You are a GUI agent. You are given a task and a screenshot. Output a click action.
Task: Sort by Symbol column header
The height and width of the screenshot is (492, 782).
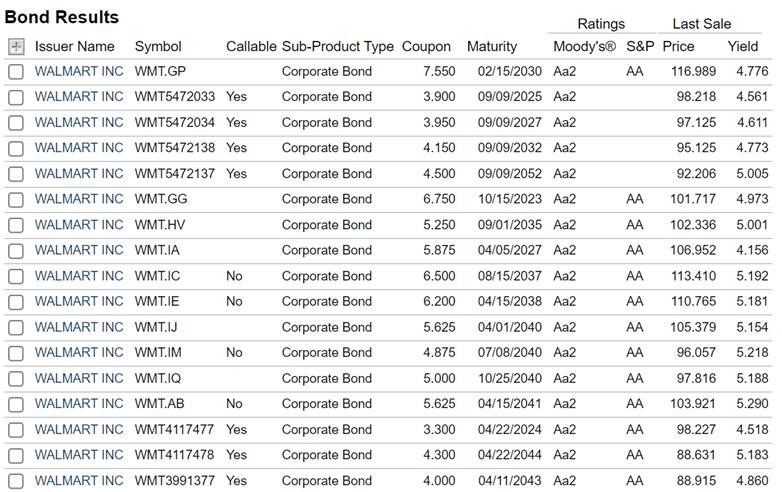[158, 46]
